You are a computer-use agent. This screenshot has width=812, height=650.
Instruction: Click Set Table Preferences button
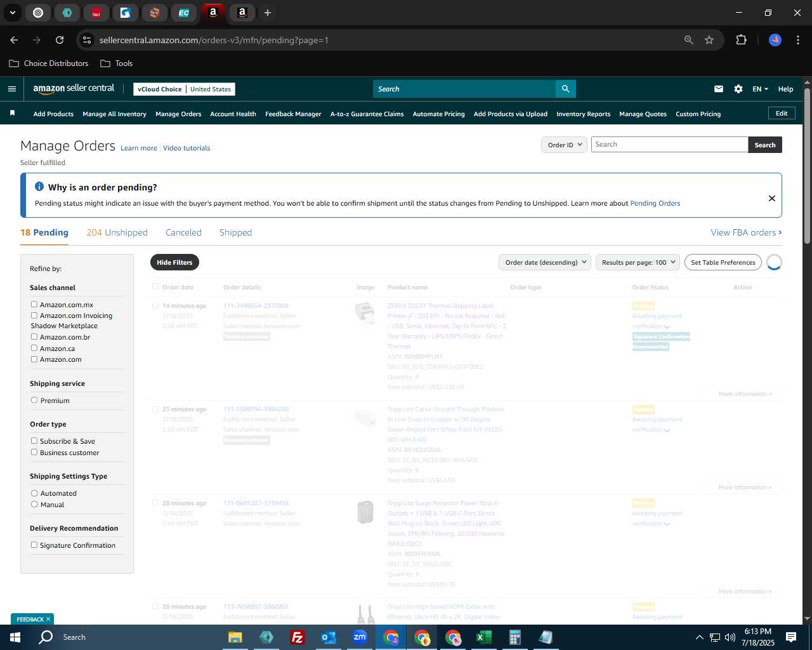(x=723, y=262)
